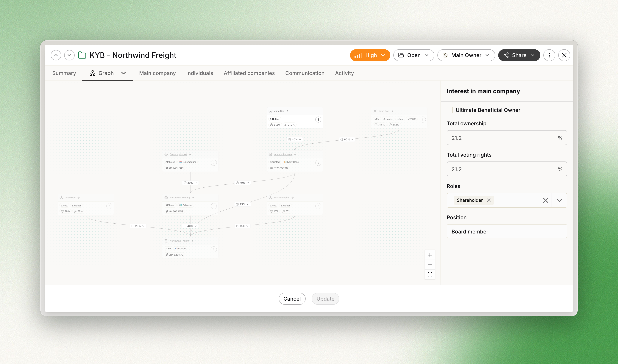Clear all selected roles
The height and width of the screenshot is (364, 618).
(x=545, y=200)
